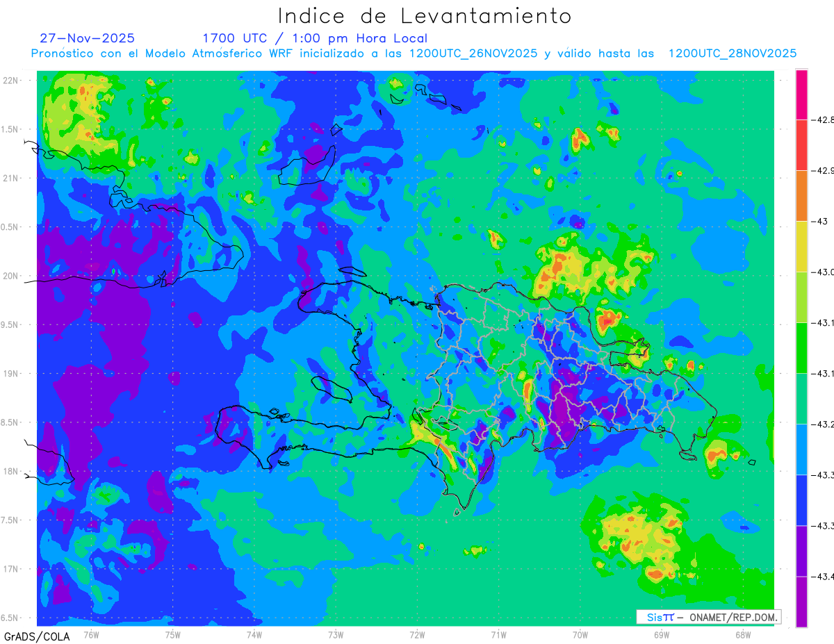Click the '-42.9' color bar value
Image resolution: width=834 pixels, height=644 pixels.
tap(824, 171)
